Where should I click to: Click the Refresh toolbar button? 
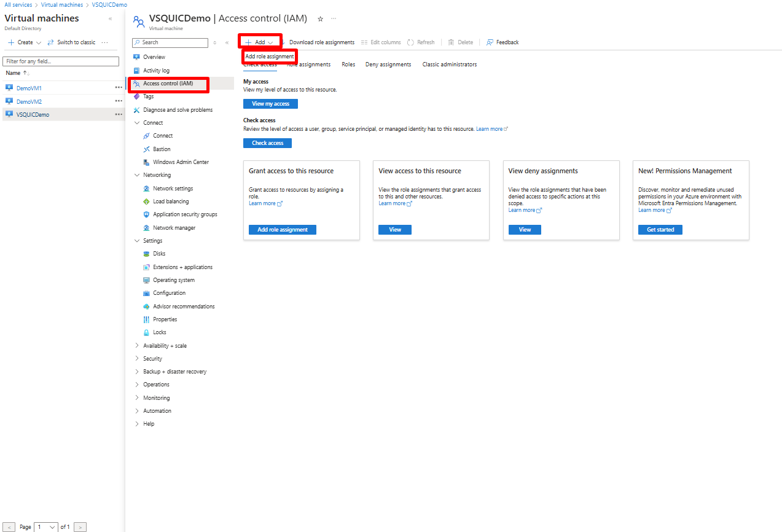tap(421, 42)
